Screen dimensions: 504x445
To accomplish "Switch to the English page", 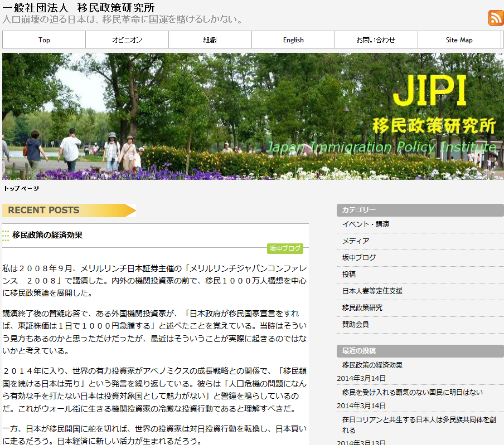I will (x=293, y=40).
